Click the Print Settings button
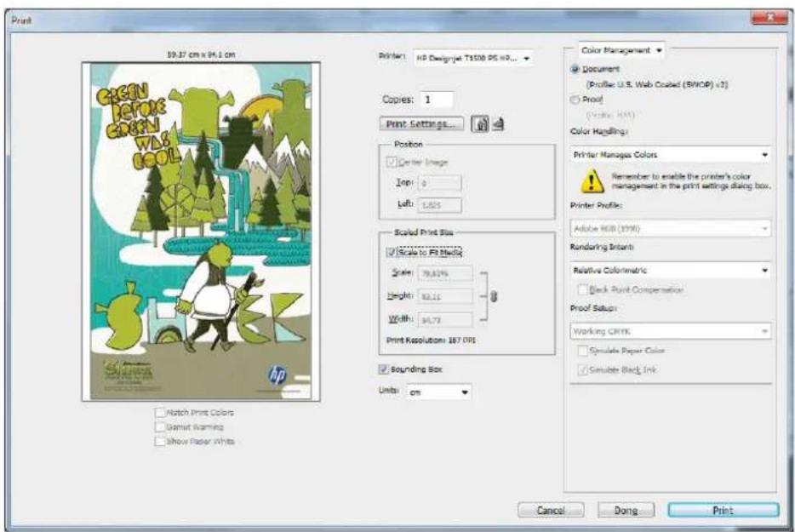This screenshot has width=795, height=532. pos(421,123)
